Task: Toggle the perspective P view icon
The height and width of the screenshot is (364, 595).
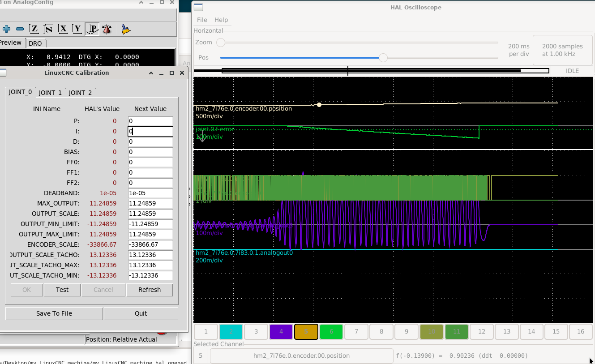Action: [92, 29]
